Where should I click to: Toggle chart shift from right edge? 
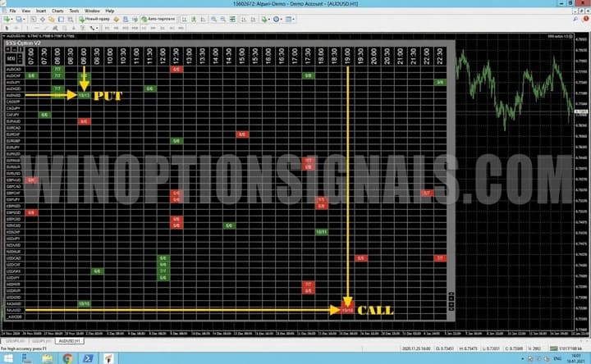(254, 19)
